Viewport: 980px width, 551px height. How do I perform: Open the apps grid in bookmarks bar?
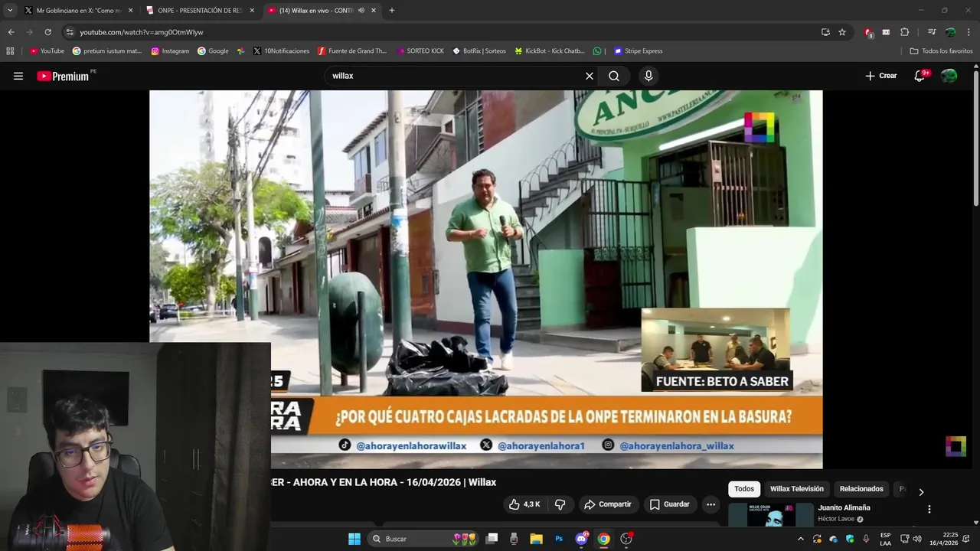[x=10, y=51]
